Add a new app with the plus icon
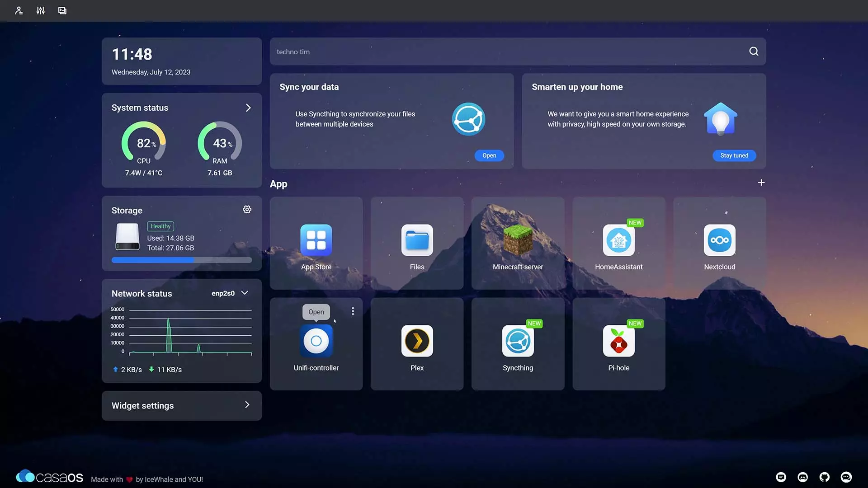This screenshot has width=868, height=488. pyautogui.click(x=761, y=183)
